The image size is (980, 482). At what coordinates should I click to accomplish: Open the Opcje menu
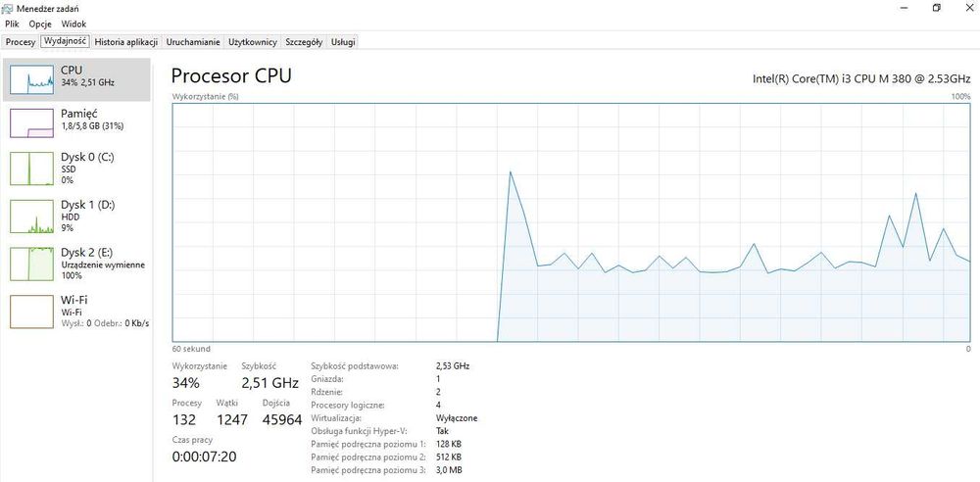coord(40,24)
